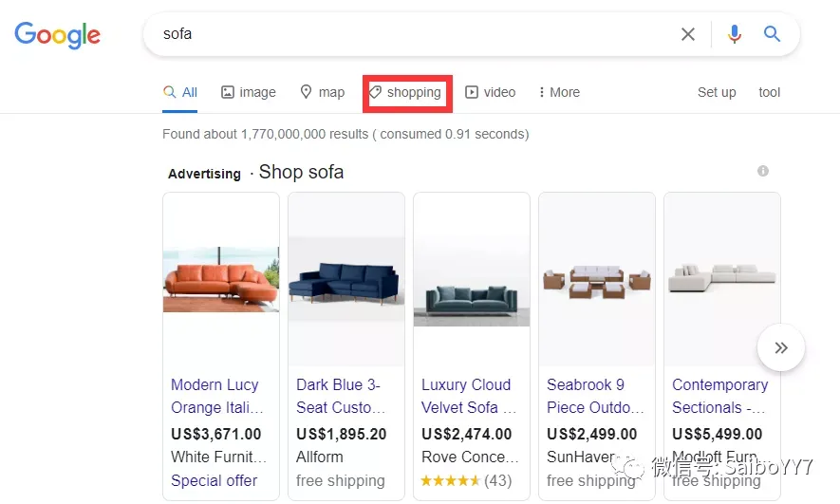Clear the search box with the X icon
This screenshot has width=840, height=504.
click(x=688, y=34)
